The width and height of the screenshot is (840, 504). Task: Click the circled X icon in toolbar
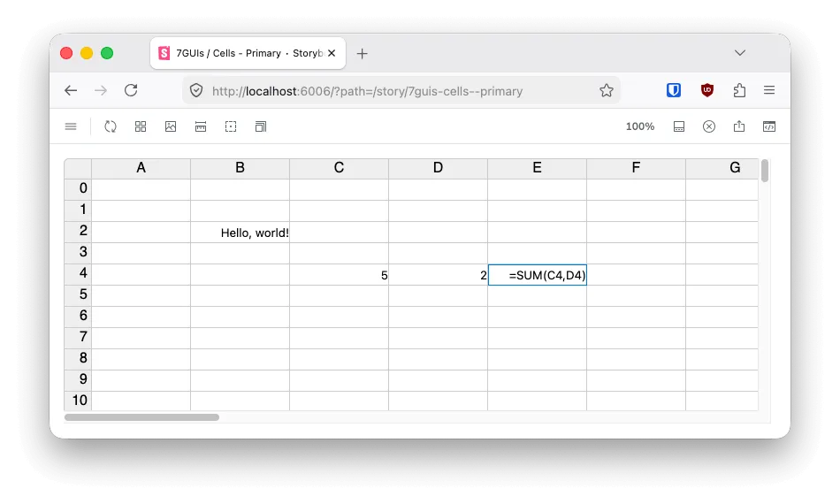[709, 126]
